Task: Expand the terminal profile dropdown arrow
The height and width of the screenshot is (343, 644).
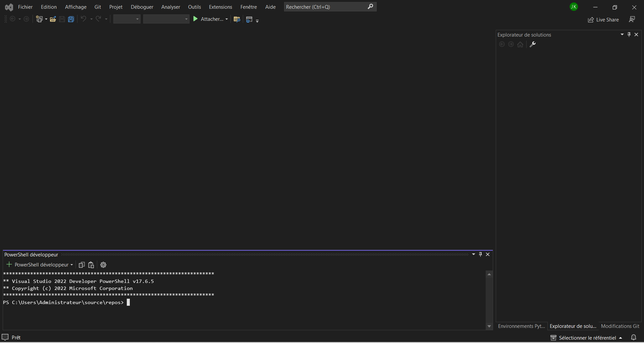Action: (x=72, y=265)
